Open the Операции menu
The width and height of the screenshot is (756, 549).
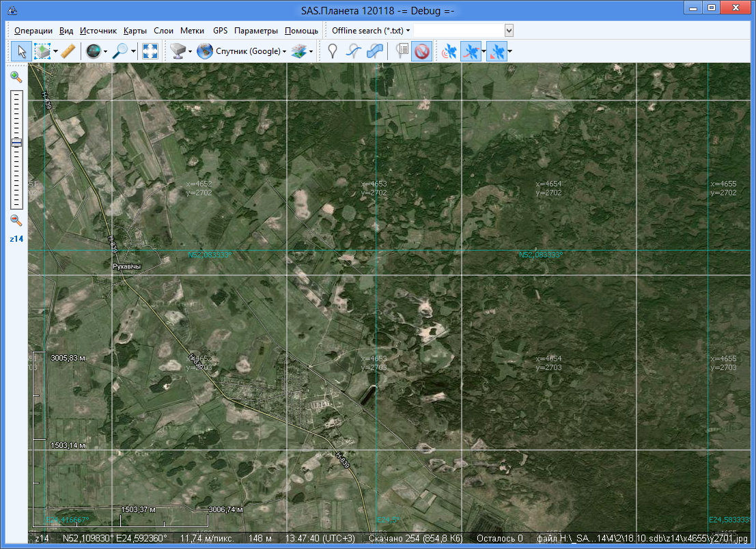tap(33, 31)
